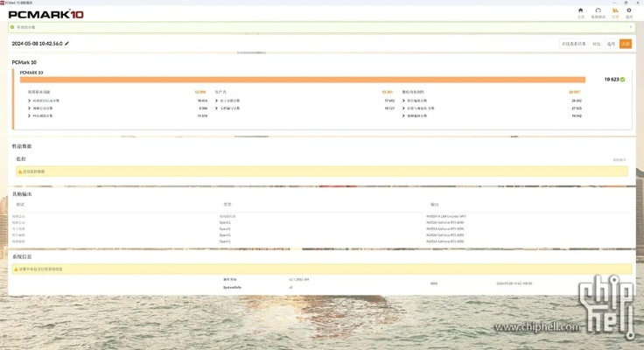Go to the Home (主页) icon
The width and height of the screenshot is (644, 350).
pyautogui.click(x=581, y=11)
